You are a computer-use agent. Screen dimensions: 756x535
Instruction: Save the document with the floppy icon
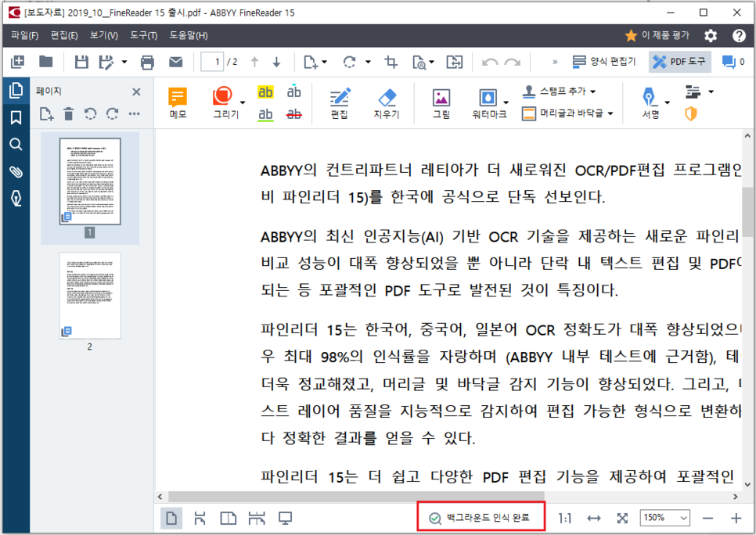tap(81, 62)
